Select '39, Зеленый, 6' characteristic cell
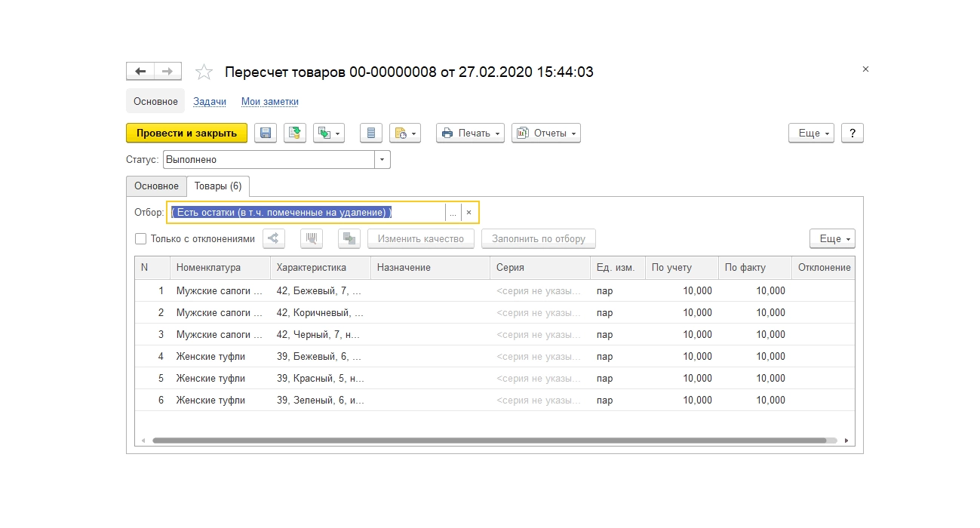 (321, 401)
